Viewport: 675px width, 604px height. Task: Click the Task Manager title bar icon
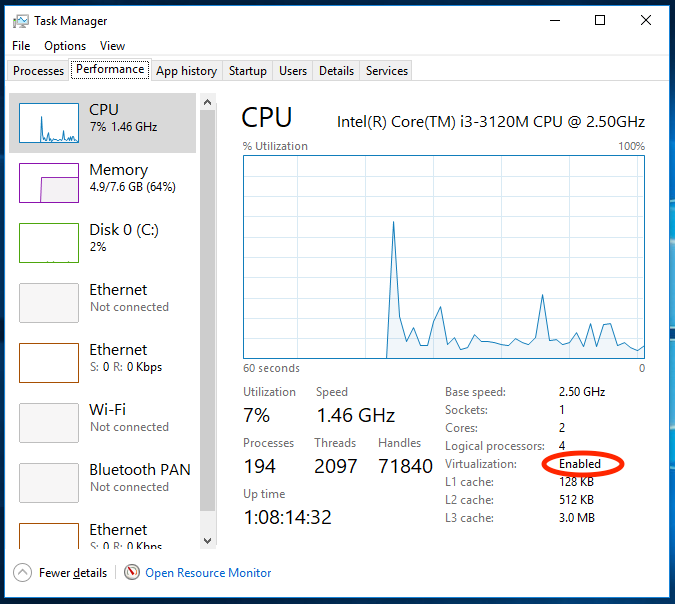[x=20, y=21]
